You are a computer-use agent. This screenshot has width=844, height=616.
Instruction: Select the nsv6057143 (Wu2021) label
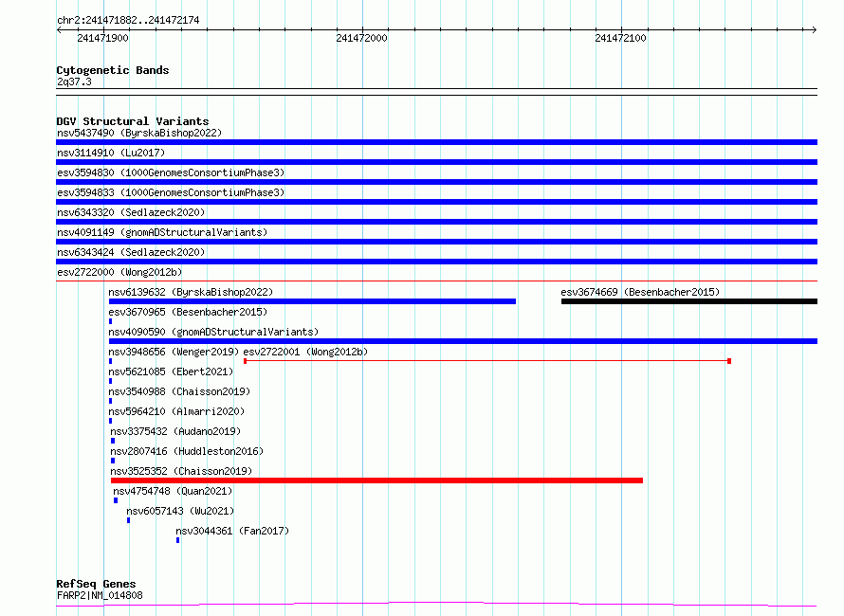pyautogui.click(x=179, y=511)
